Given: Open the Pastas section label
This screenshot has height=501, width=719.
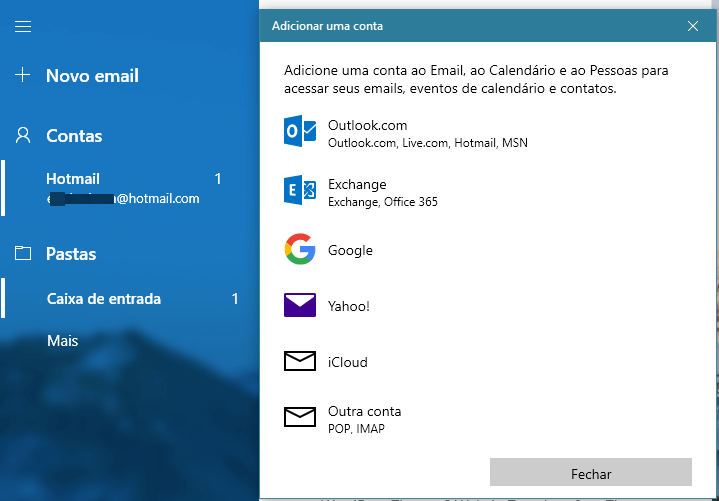Looking at the screenshot, I should coord(71,254).
